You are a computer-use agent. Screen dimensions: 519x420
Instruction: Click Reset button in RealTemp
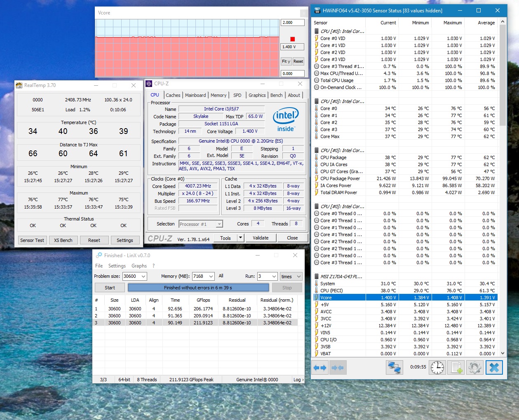pos(94,240)
